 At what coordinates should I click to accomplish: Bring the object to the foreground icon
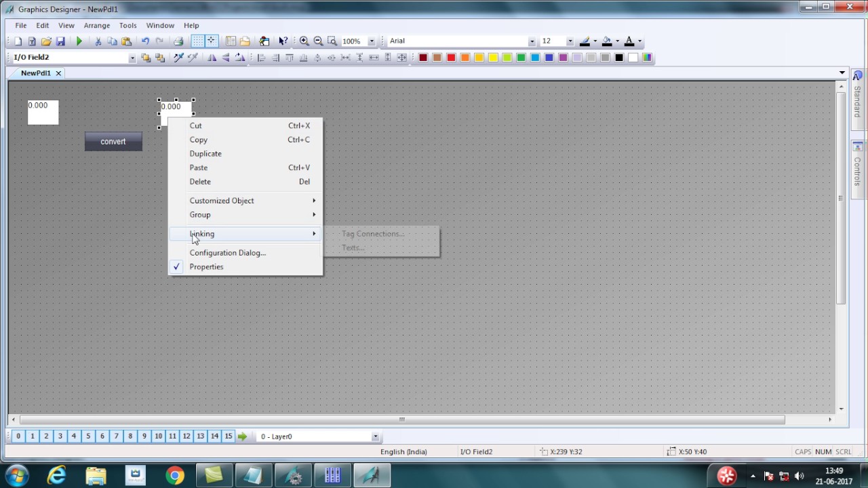pos(146,58)
